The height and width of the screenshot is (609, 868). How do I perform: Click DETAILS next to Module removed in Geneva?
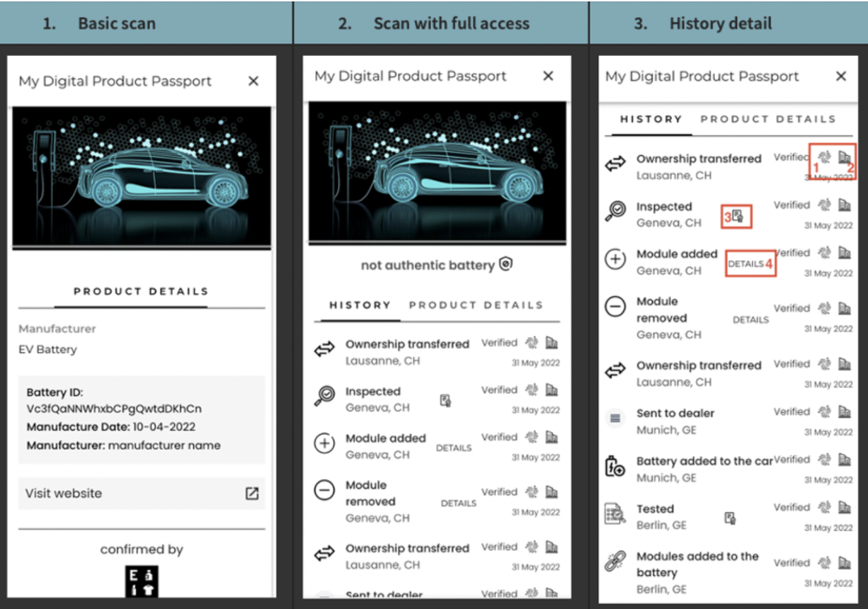point(750,319)
